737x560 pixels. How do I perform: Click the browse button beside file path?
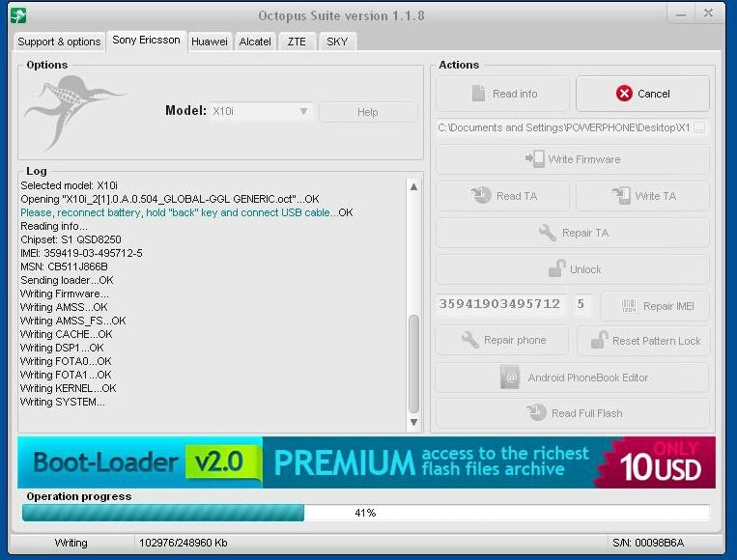[699, 127]
